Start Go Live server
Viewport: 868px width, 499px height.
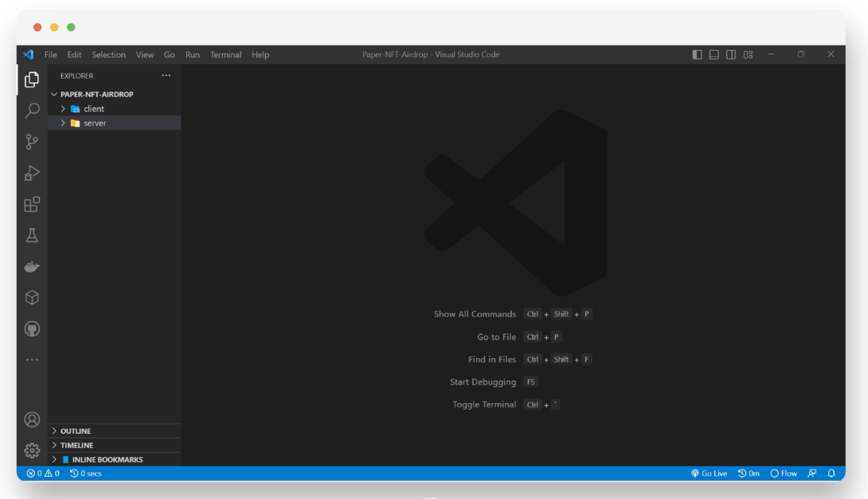coord(709,473)
